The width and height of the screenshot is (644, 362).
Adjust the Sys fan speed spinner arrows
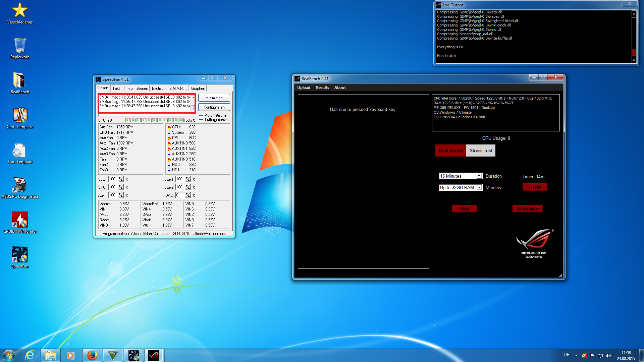coord(121,179)
